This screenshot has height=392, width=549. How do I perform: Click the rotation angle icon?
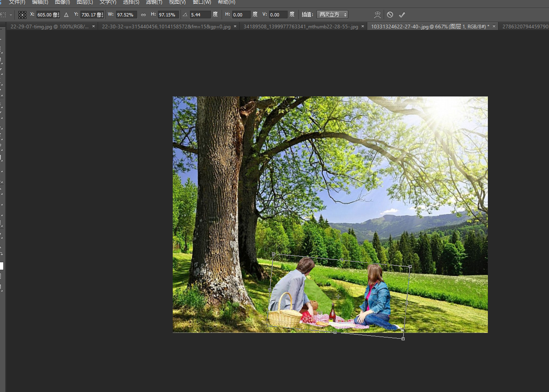[x=185, y=15]
